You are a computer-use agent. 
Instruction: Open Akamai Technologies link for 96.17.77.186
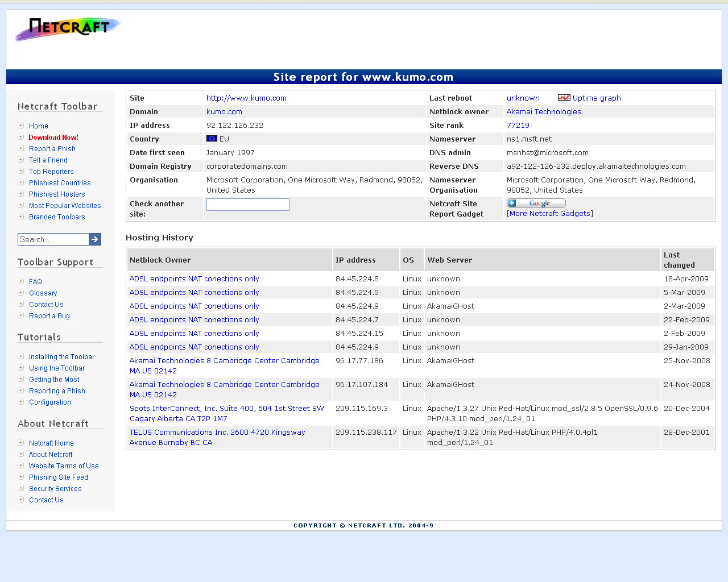[x=225, y=366]
